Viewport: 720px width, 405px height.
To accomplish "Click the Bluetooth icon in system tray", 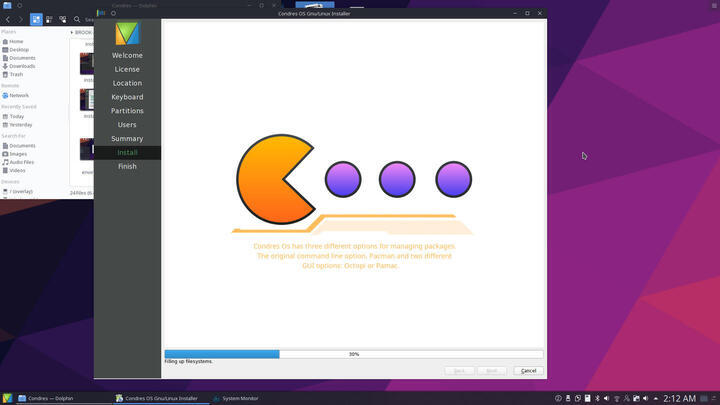I will tap(597, 399).
